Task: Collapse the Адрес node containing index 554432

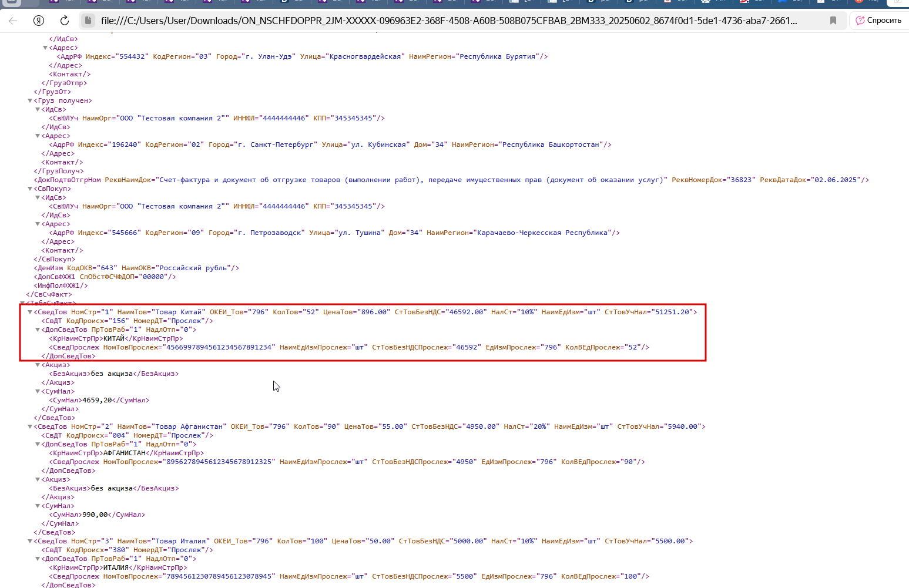Action: pyautogui.click(x=45, y=48)
